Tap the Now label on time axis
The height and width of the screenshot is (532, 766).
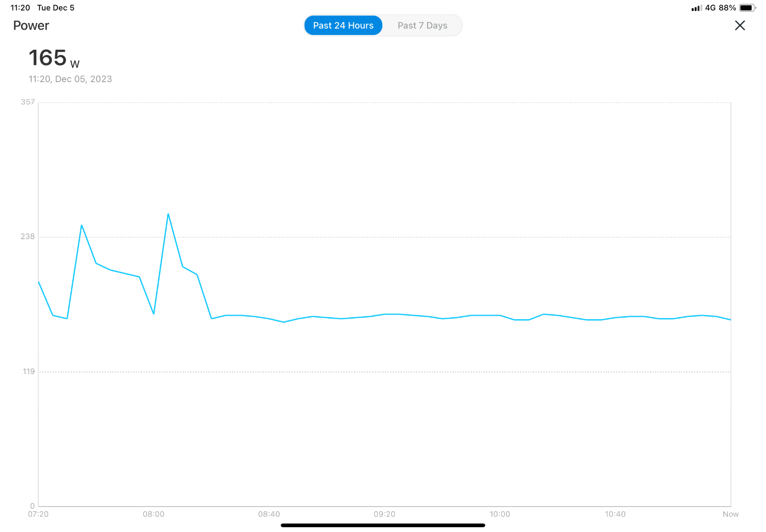point(731,514)
